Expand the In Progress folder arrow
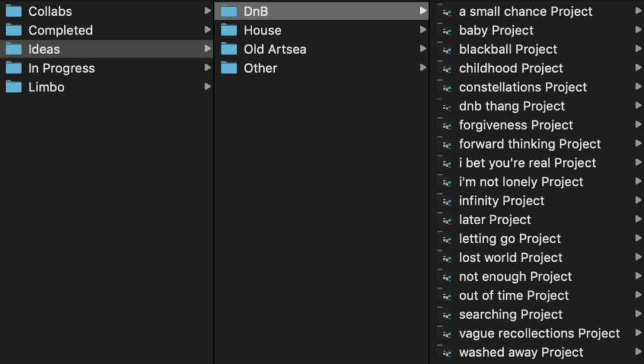The height and width of the screenshot is (364, 644). point(208,67)
